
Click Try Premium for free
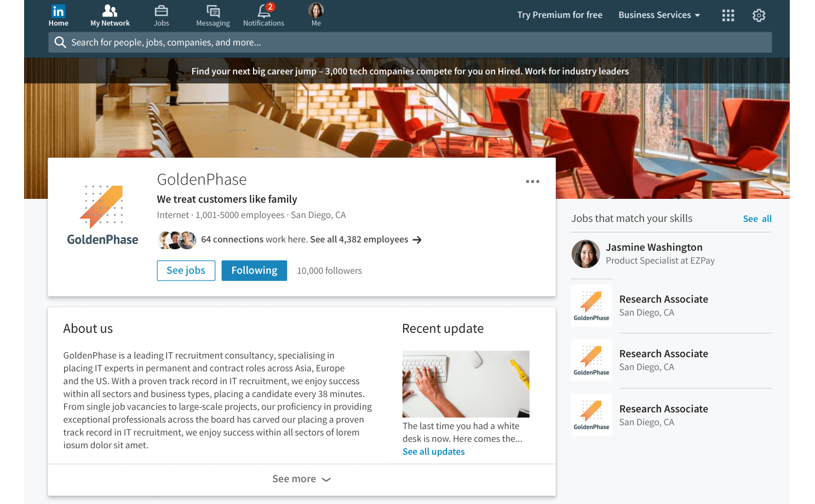coord(559,15)
